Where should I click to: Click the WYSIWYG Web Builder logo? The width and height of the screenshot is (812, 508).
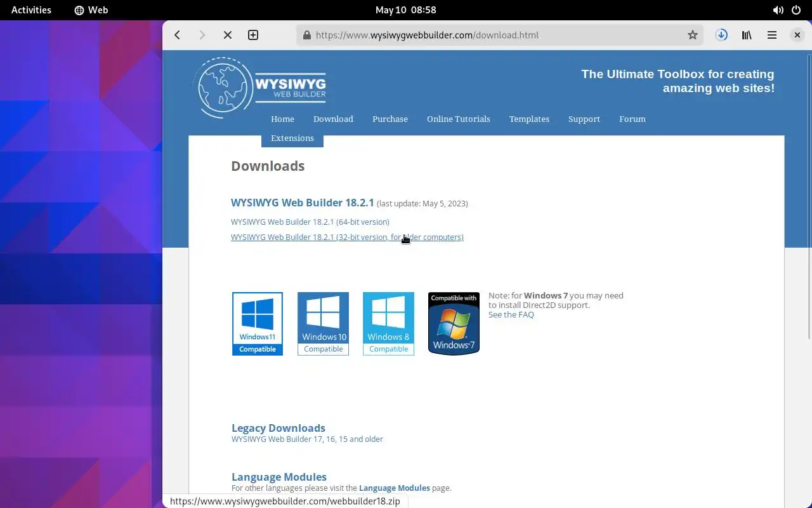point(259,88)
